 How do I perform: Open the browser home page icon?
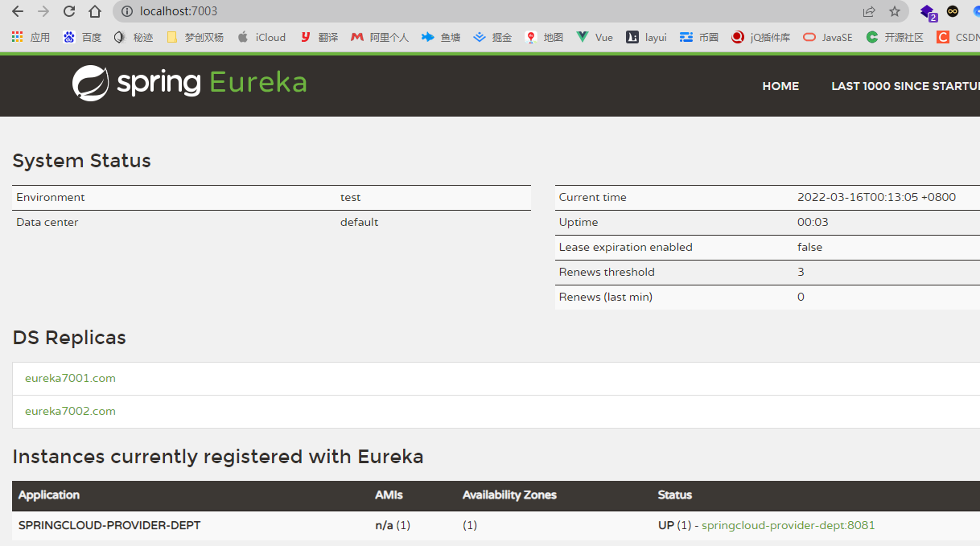(x=95, y=11)
